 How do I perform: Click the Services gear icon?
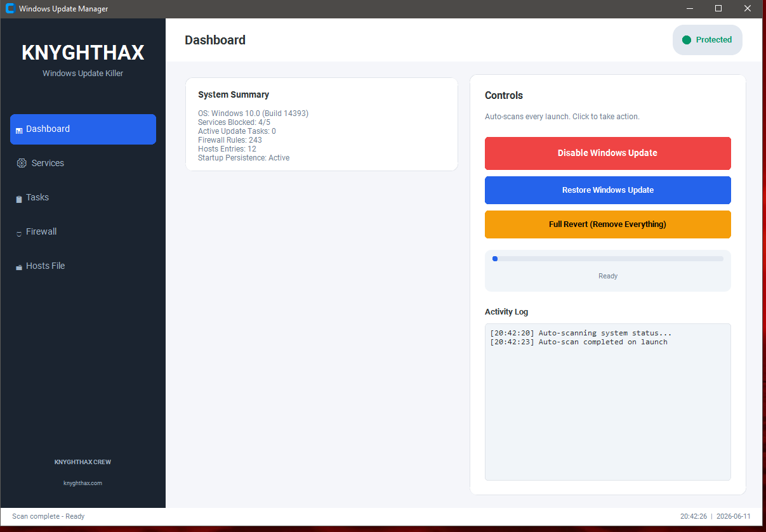tap(22, 163)
